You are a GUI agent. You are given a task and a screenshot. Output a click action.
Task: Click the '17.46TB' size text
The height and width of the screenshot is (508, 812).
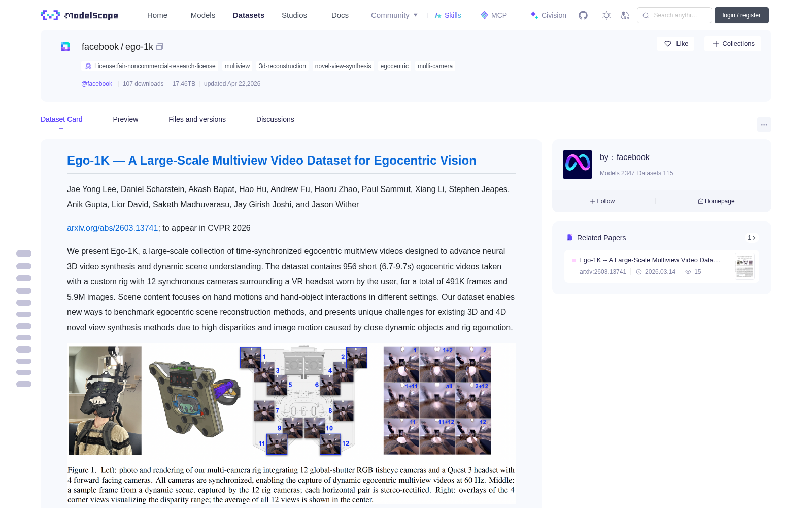184,84
